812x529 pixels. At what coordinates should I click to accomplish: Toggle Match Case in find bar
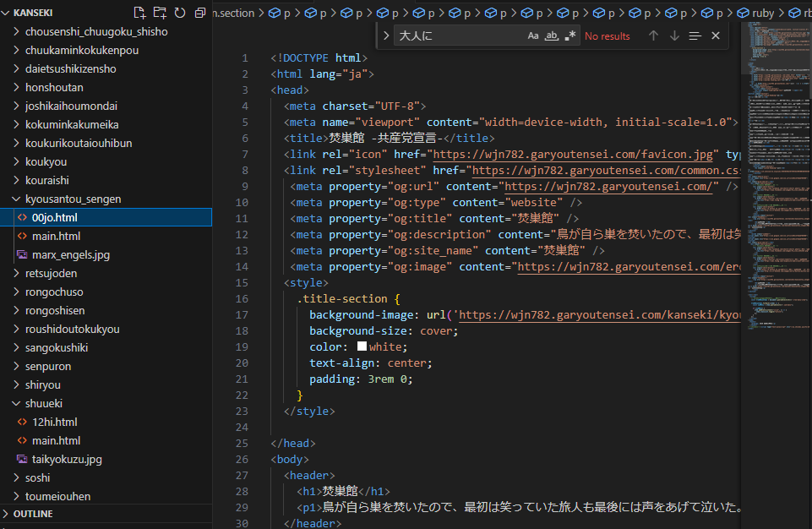pos(533,35)
